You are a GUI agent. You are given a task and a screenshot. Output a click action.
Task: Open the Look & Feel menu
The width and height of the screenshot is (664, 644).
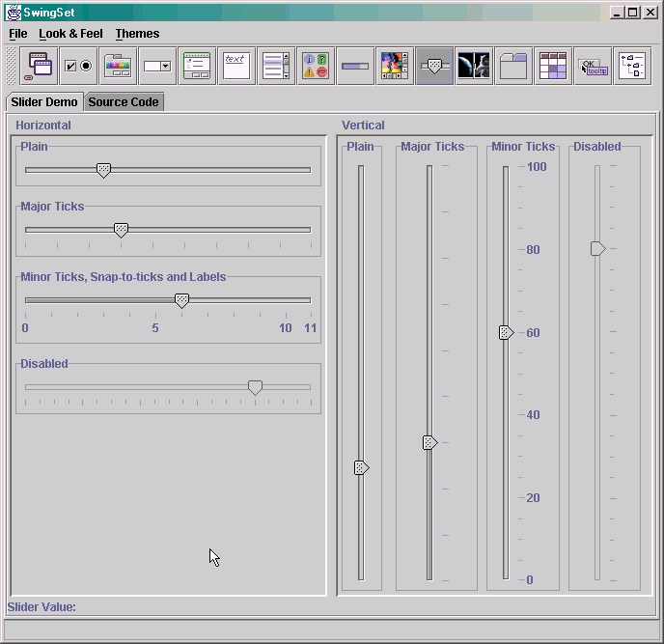[70, 34]
